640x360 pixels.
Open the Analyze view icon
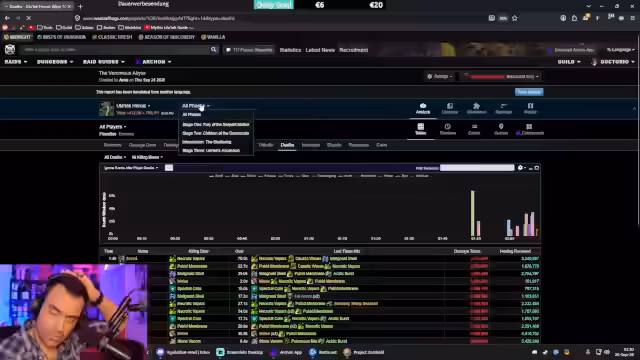click(423, 108)
